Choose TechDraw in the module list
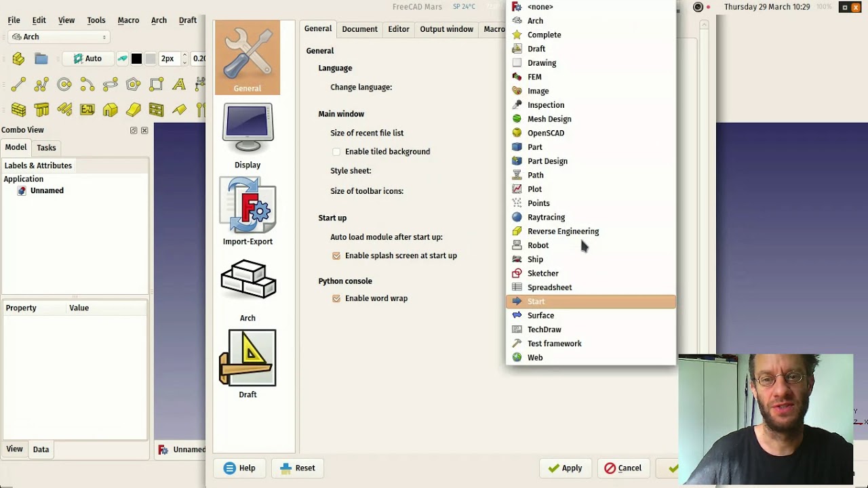This screenshot has width=868, height=488. tap(591, 329)
